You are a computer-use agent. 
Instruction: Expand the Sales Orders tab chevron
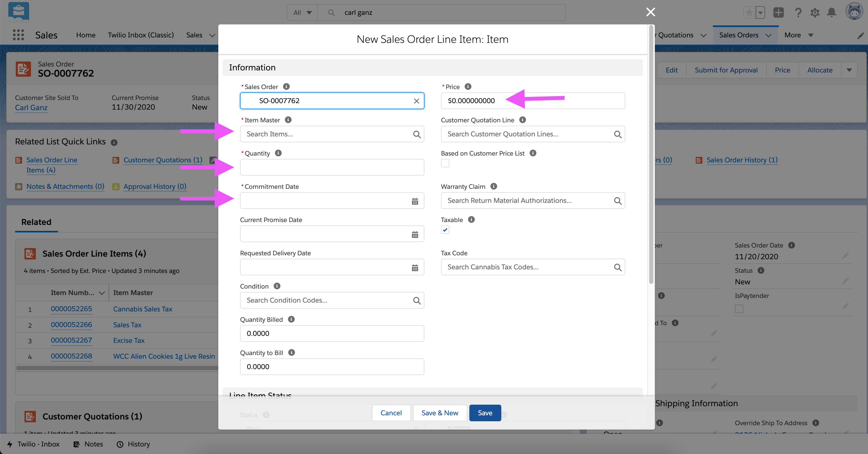tap(769, 35)
